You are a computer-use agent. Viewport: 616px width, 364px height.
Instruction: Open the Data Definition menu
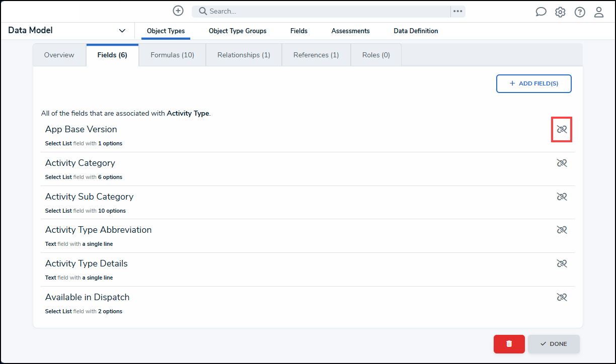[x=416, y=31]
